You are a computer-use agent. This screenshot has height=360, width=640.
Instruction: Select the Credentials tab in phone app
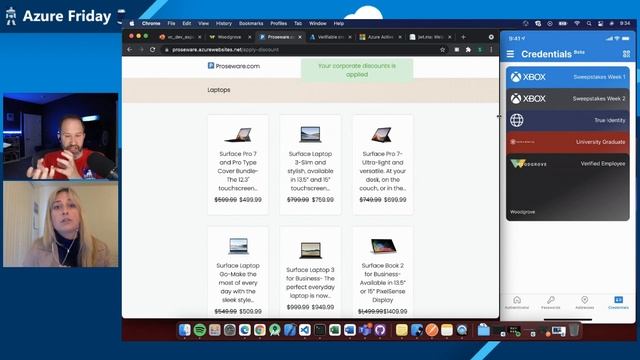618,302
